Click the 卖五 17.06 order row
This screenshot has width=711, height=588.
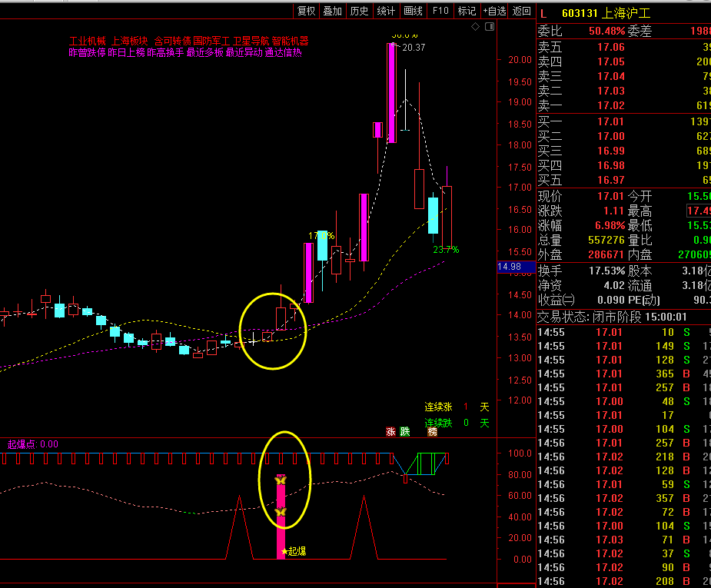pyautogui.click(x=624, y=47)
